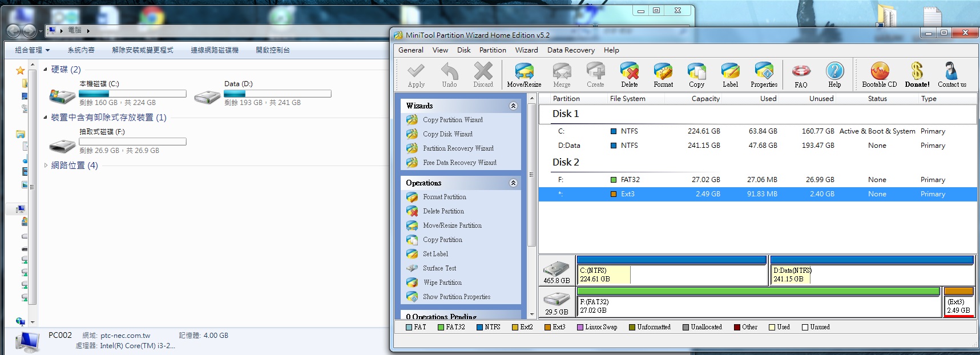Click the Undo toolbar icon

tap(449, 75)
